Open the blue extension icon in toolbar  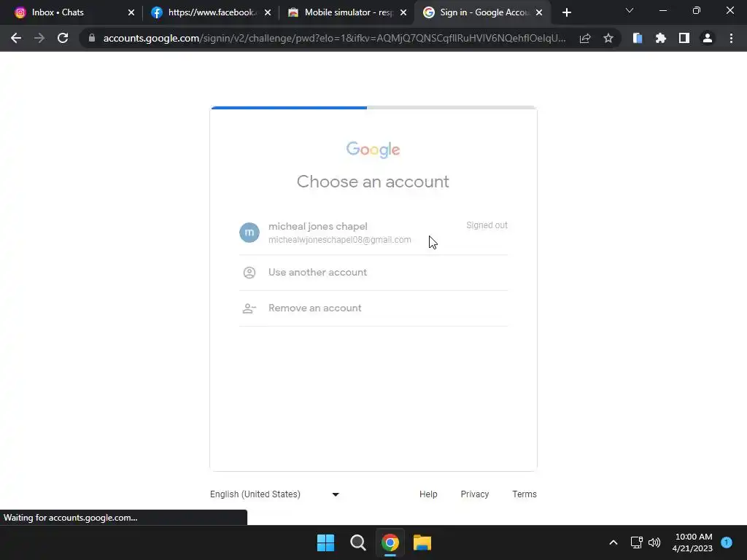pos(638,38)
